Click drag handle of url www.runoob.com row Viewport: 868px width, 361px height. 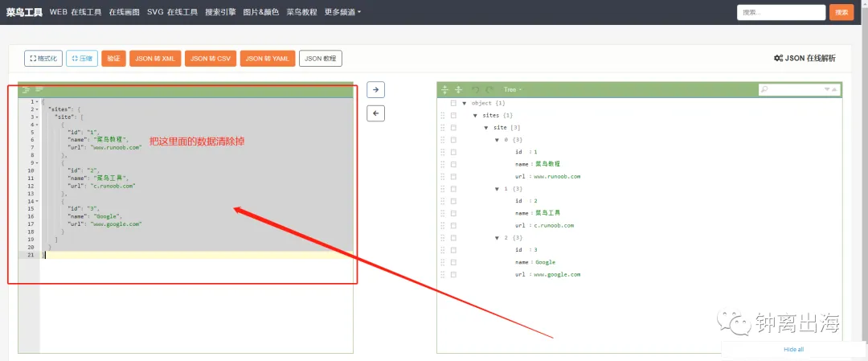(442, 177)
